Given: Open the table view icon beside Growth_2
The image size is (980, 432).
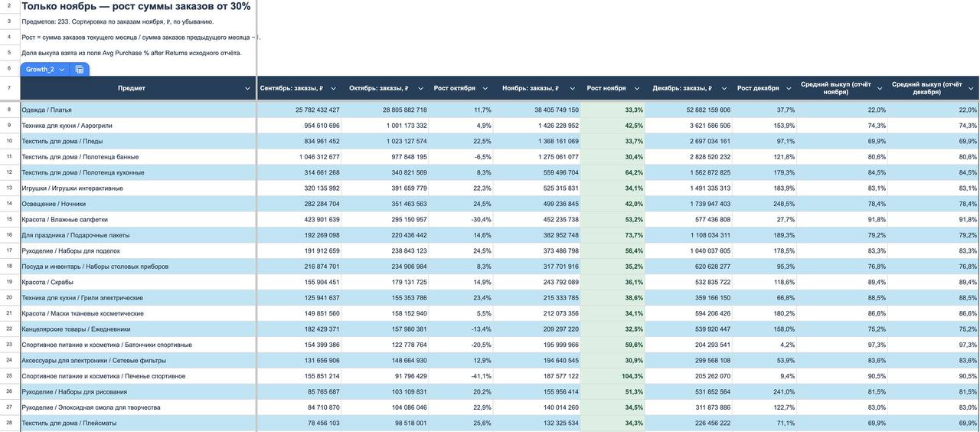Looking at the screenshot, I should 79,70.
